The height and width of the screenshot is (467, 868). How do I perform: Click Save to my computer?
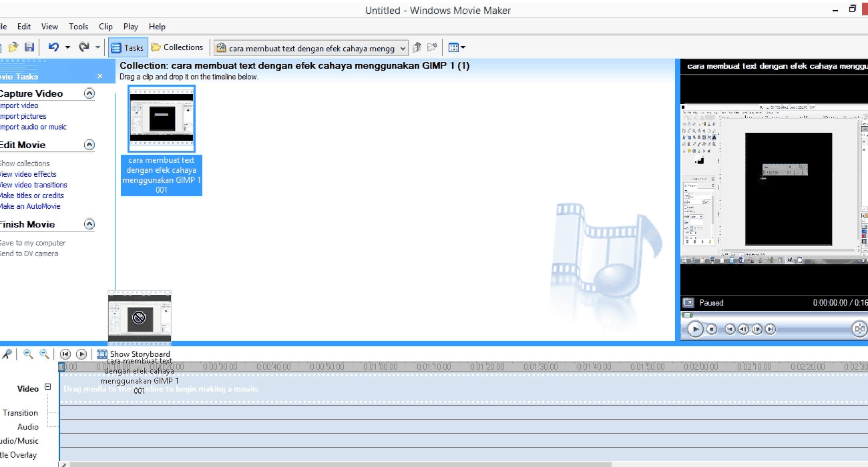coord(32,243)
